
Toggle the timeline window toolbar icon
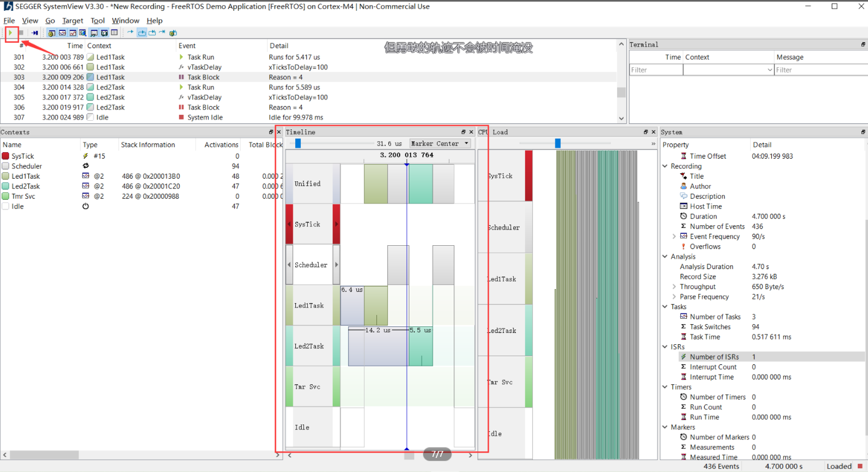[62, 32]
